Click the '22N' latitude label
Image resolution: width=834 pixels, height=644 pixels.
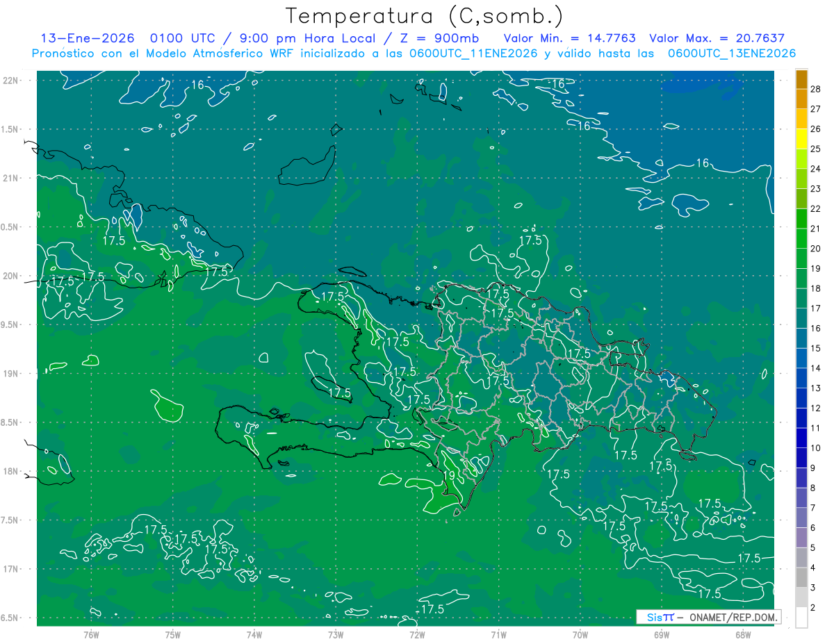[12, 80]
